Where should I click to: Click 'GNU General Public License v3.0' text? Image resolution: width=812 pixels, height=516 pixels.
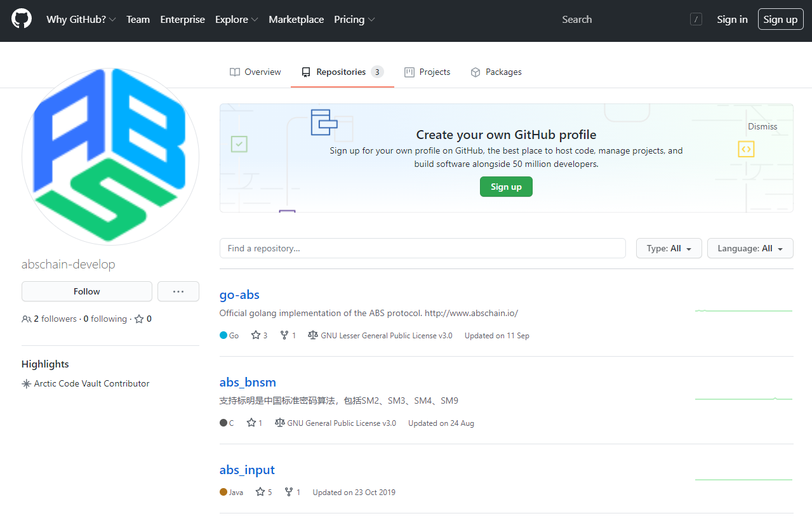tap(342, 423)
